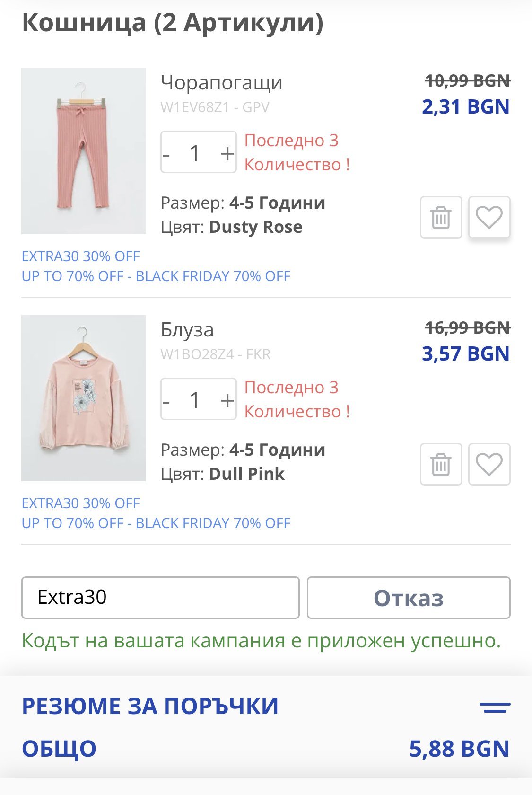
Task: Click EXTRA30 30% OFF under Чорапогащи
Action: [81, 256]
